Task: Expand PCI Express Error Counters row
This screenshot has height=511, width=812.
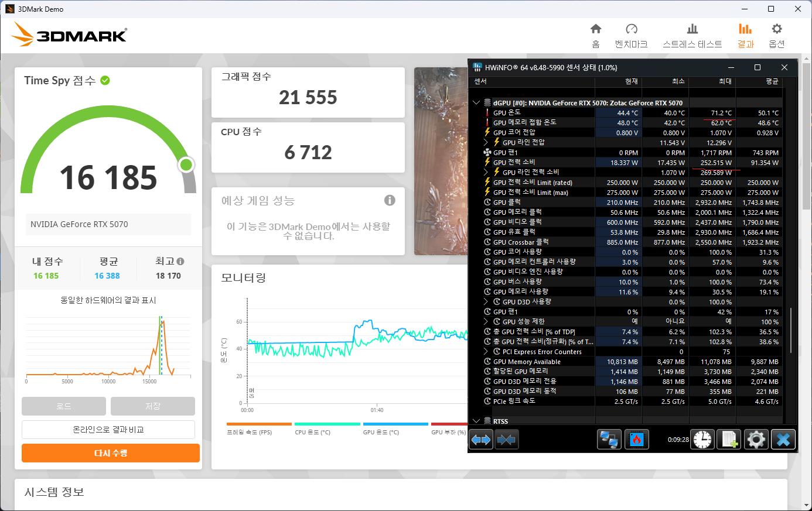Action: coord(486,352)
